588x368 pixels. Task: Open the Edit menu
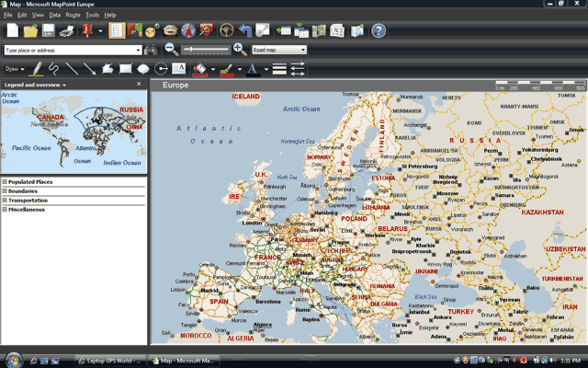[x=22, y=15]
